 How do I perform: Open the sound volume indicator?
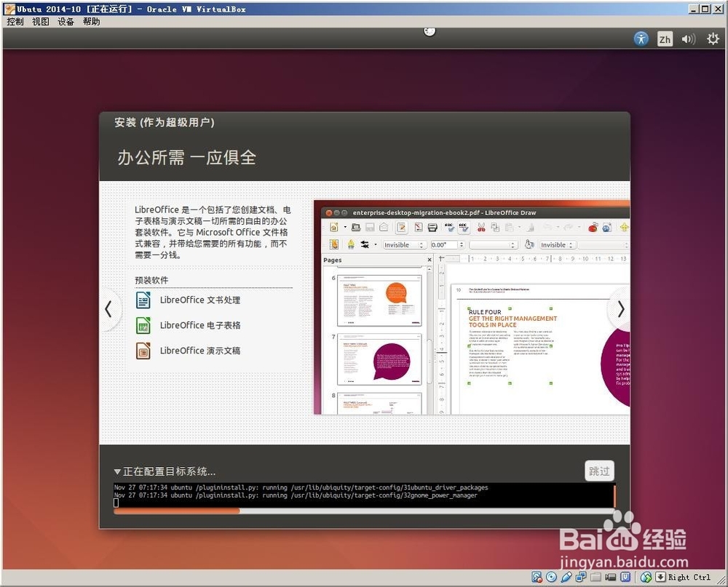[689, 39]
